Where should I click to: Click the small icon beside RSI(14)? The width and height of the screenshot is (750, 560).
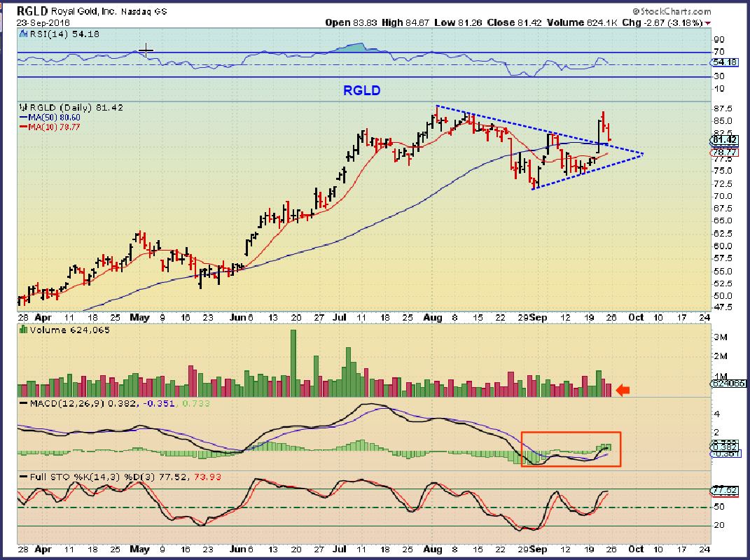click(x=24, y=34)
